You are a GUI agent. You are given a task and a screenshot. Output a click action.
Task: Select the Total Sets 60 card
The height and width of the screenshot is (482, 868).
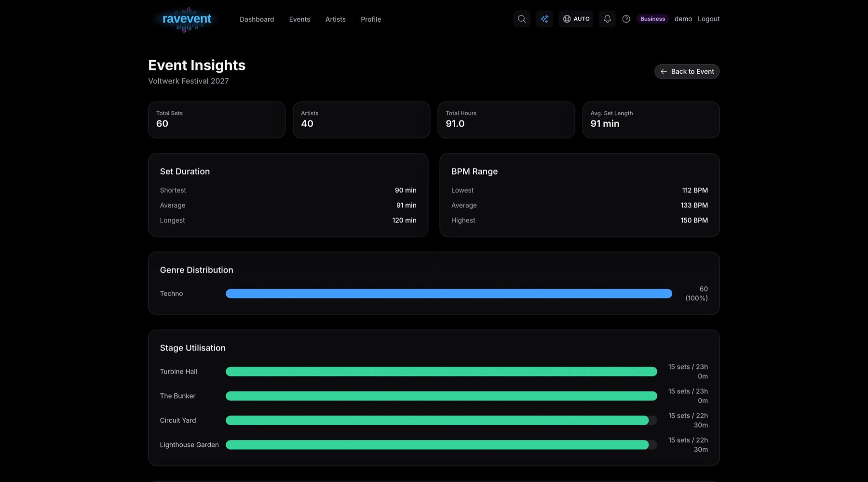(217, 120)
